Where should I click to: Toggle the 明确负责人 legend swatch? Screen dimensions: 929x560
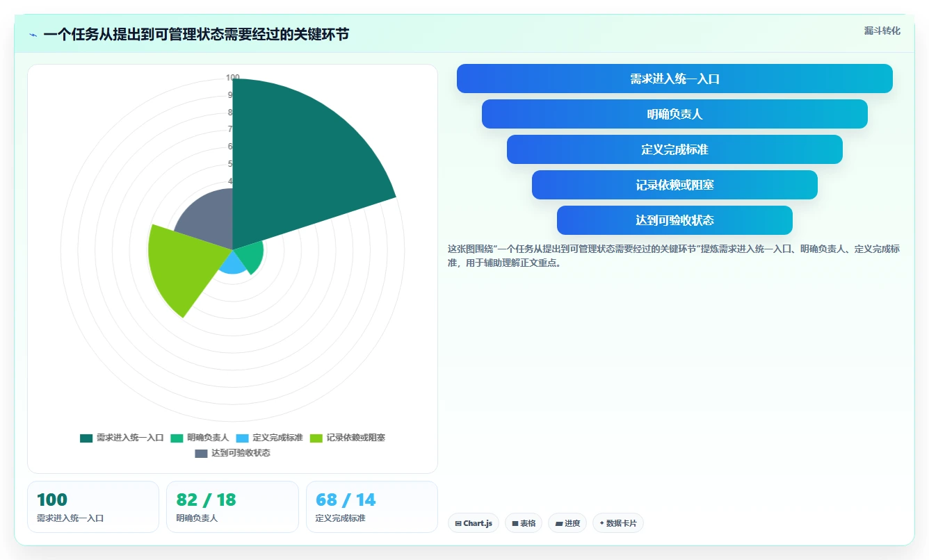(x=177, y=438)
